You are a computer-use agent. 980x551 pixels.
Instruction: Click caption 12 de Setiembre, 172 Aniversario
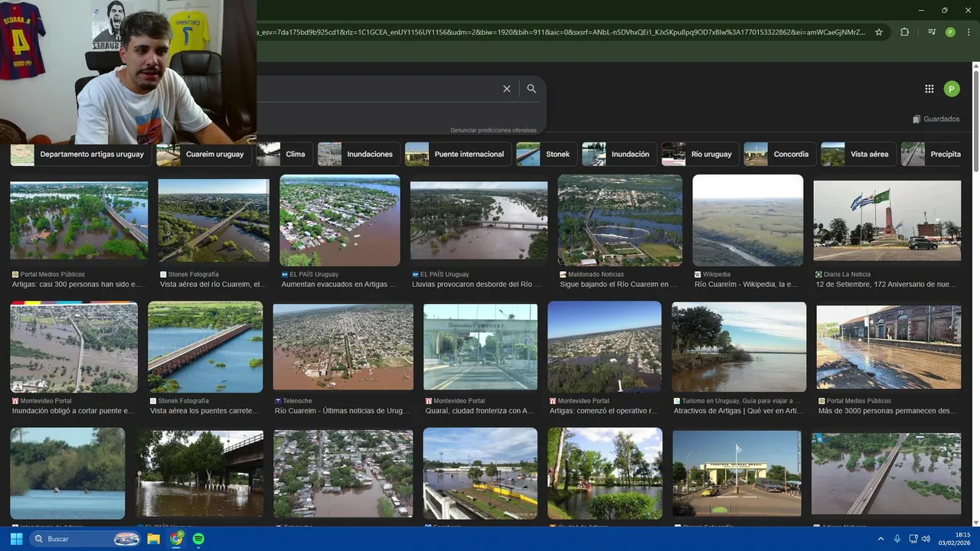[886, 285]
